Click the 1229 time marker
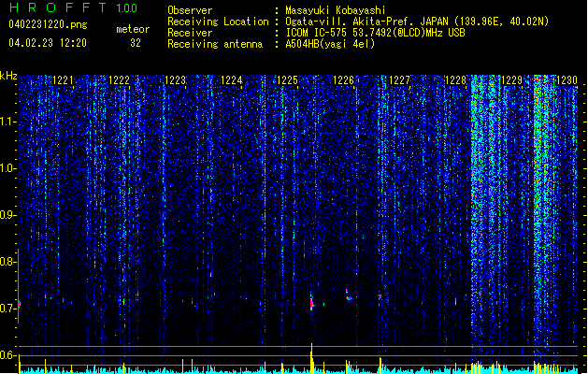The height and width of the screenshot is (374, 588). (x=511, y=79)
